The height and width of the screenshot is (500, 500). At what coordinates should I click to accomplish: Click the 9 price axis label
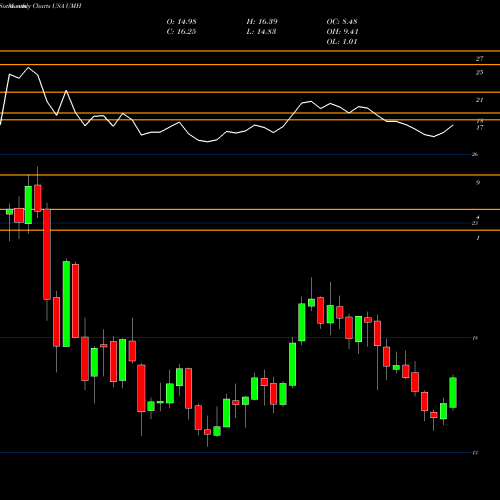click(478, 182)
